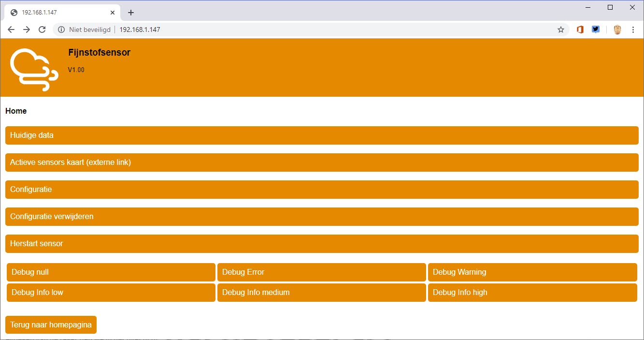The height and width of the screenshot is (340, 644).
Task: Click the Fijnstofsensor cloud and wind logo
Action: tap(34, 70)
